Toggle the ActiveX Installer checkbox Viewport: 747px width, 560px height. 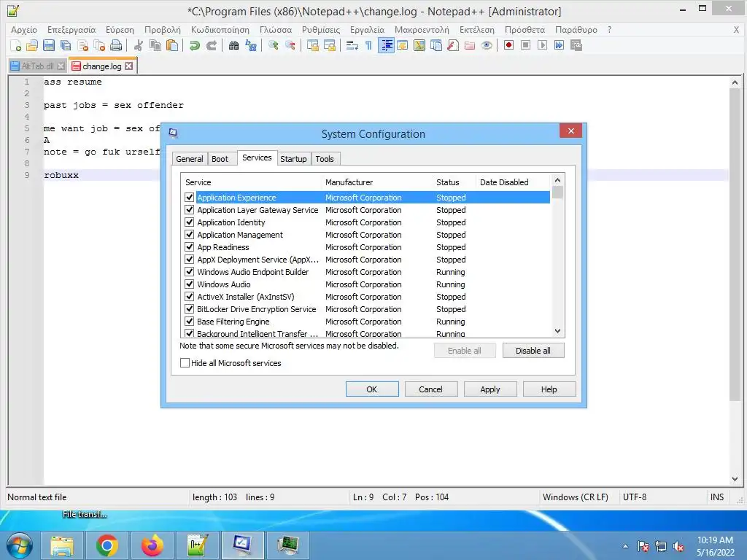[x=189, y=296]
